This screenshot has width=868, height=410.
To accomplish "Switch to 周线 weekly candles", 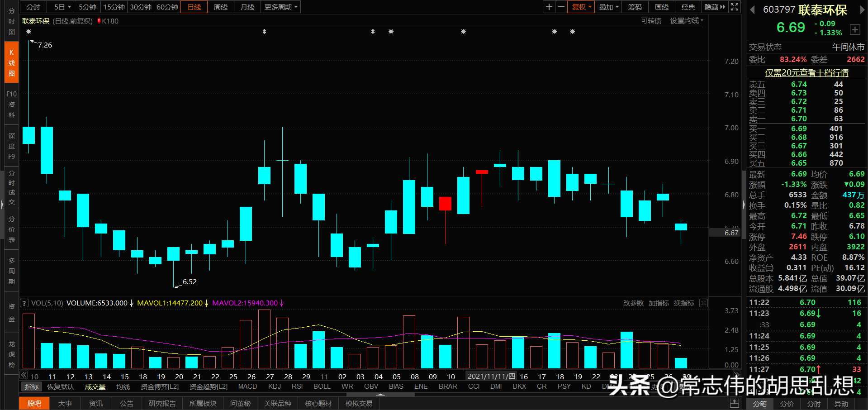I will (x=220, y=7).
